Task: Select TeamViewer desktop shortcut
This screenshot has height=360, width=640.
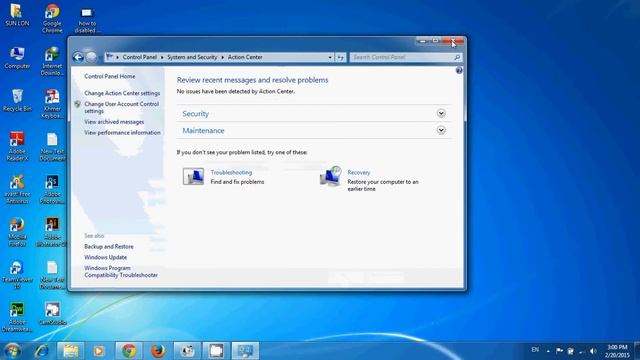Action: tap(17, 275)
